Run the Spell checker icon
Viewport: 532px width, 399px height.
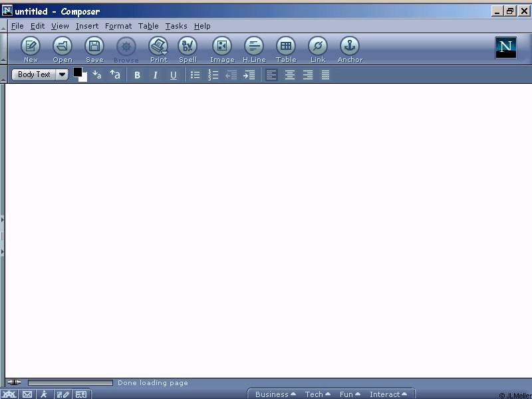tap(188, 49)
